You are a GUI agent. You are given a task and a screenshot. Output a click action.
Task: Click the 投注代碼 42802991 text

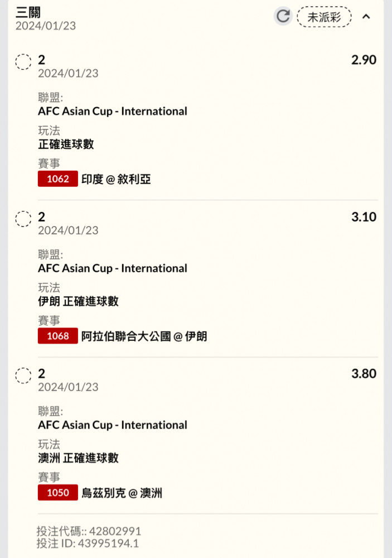pos(89,531)
